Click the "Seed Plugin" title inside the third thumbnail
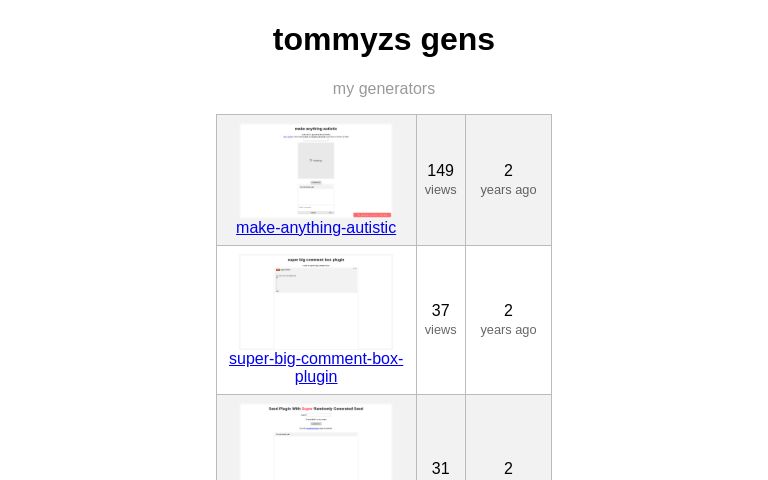This screenshot has height=480, width=768. tap(316, 408)
